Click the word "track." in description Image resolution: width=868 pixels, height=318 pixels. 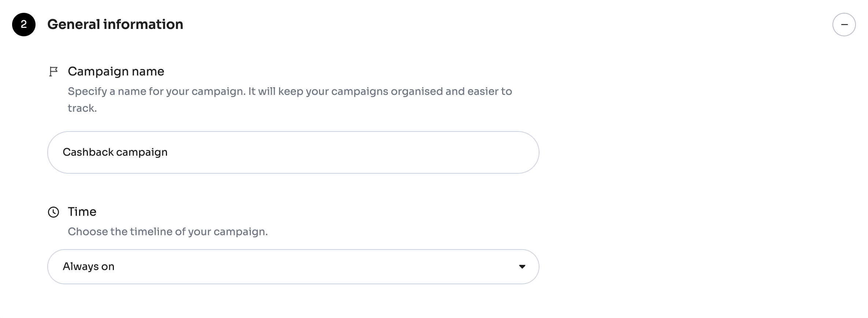pyautogui.click(x=82, y=108)
